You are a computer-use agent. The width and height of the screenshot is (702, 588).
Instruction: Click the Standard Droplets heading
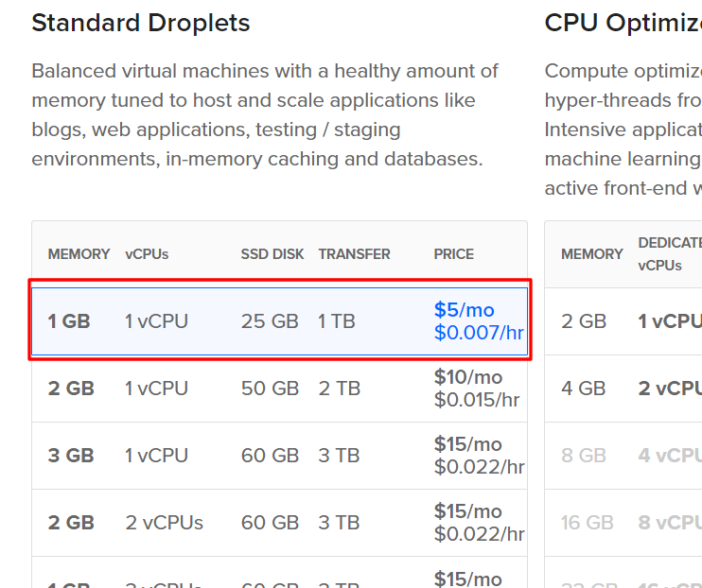coord(141,23)
